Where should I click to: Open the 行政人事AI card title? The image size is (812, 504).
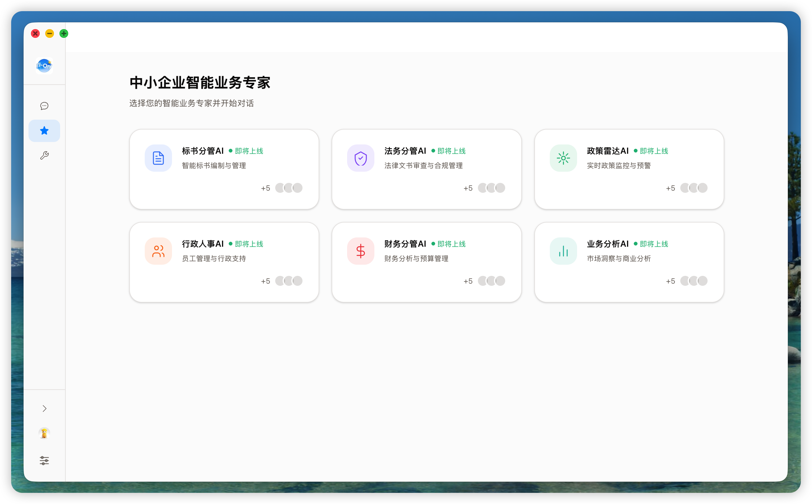[x=203, y=244]
